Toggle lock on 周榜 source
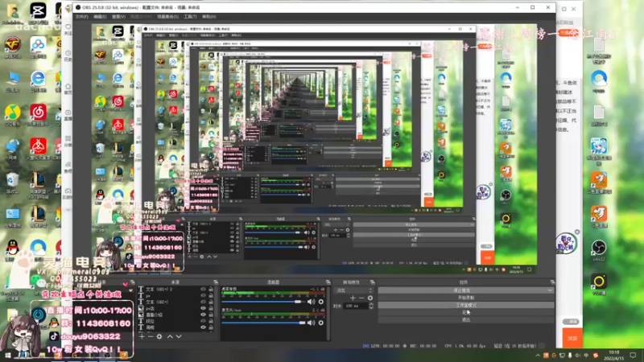This screenshot has height=362, width=644. click(211, 327)
